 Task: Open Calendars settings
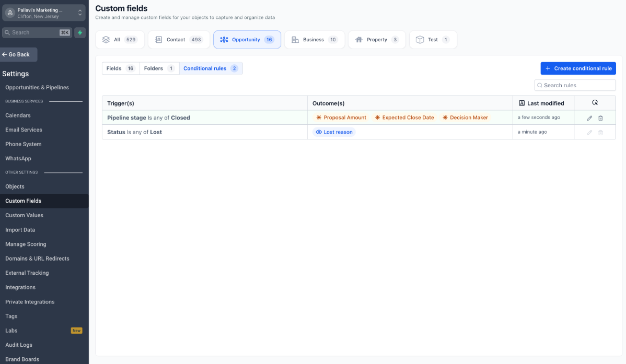(x=18, y=115)
